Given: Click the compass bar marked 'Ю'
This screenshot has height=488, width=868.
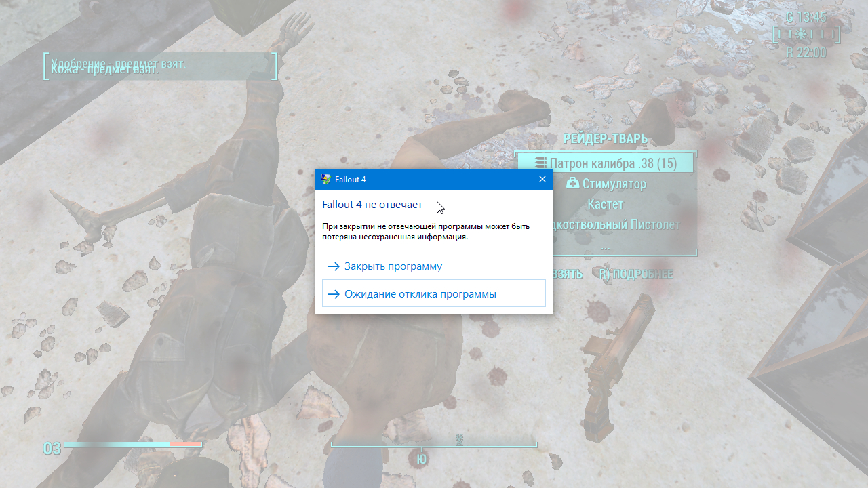Looking at the screenshot, I should coord(434,445).
